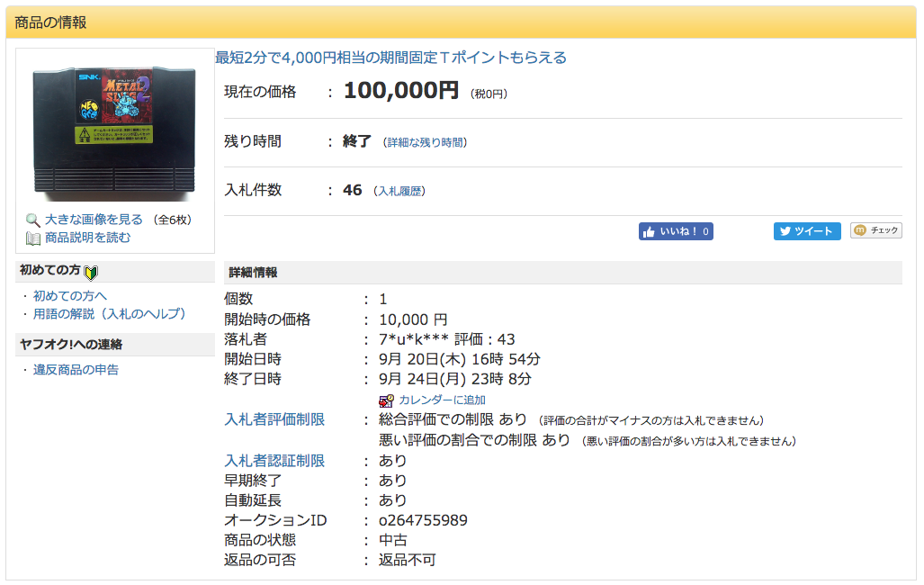The height and width of the screenshot is (585, 924).
Task: Open 入札者評価制限 link
Action: point(274,420)
